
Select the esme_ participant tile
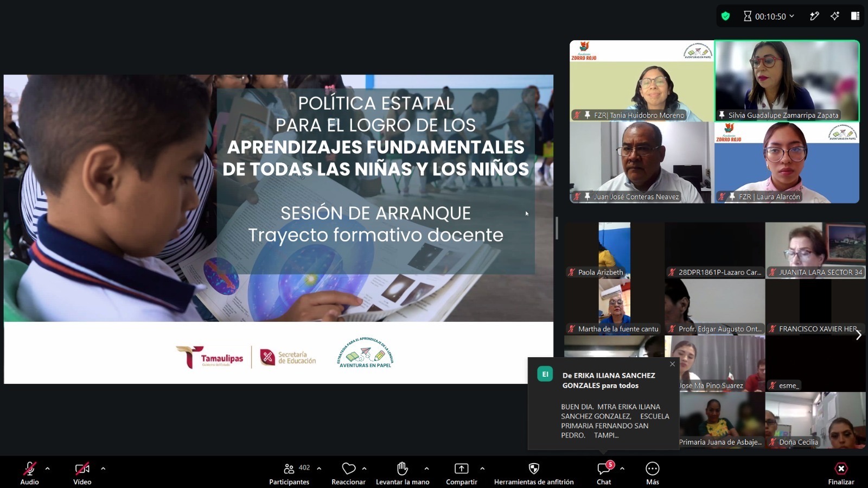coord(815,364)
